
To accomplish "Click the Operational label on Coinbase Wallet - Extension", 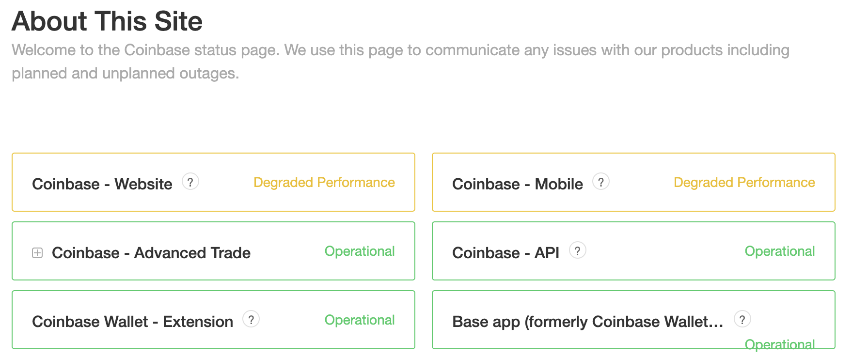I will [x=360, y=320].
